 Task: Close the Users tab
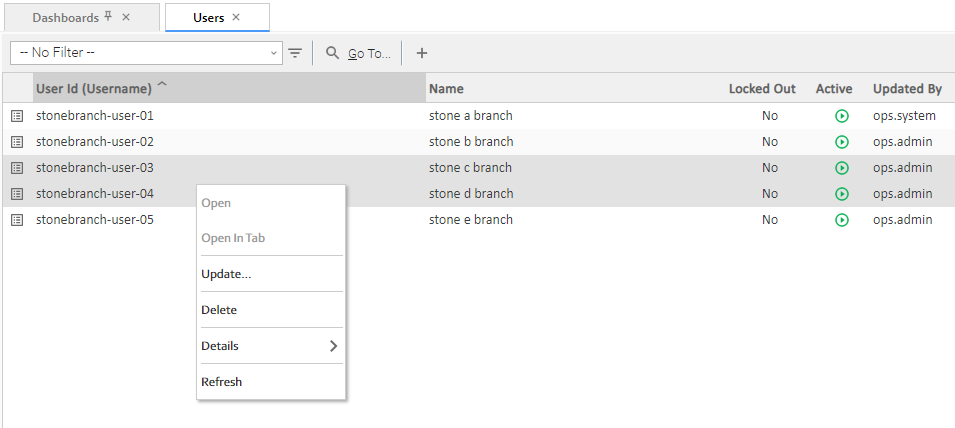(236, 18)
